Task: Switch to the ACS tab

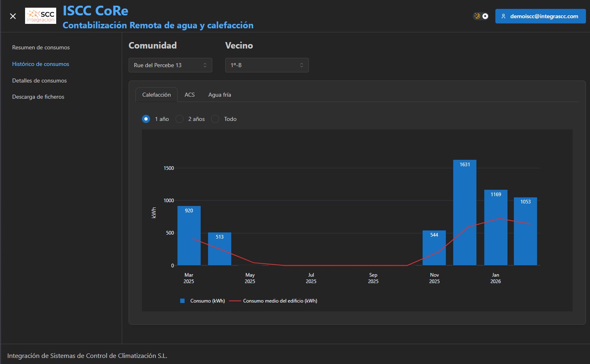Action: pos(190,95)
